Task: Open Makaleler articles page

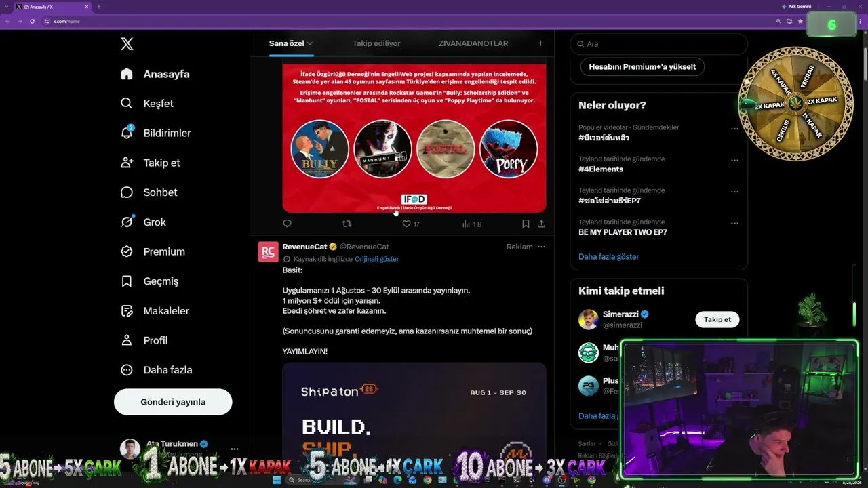Action: (x=155, y=311)
